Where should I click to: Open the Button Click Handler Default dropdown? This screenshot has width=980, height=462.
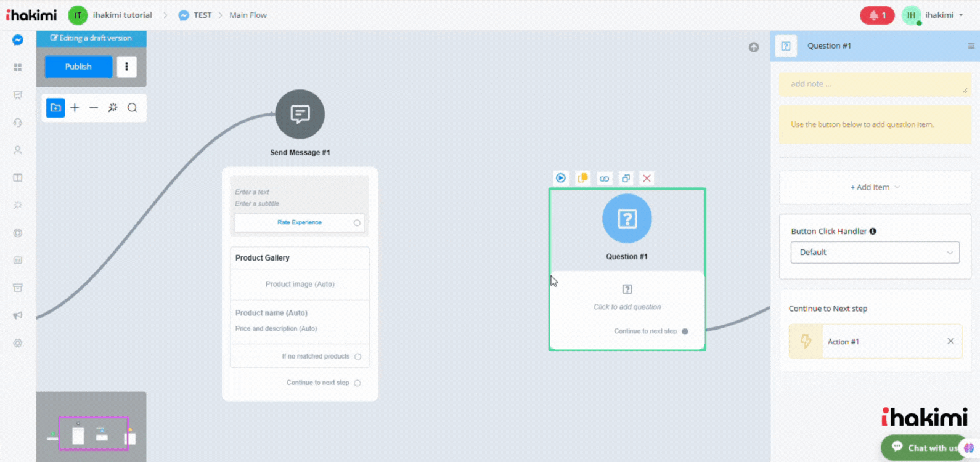(875, 253)
